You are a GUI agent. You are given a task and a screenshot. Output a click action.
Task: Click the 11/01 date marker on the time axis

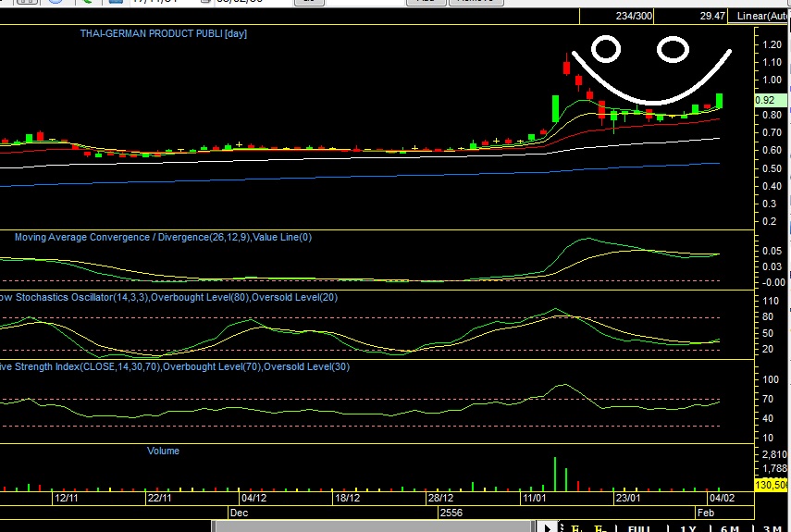pos(534,498)
